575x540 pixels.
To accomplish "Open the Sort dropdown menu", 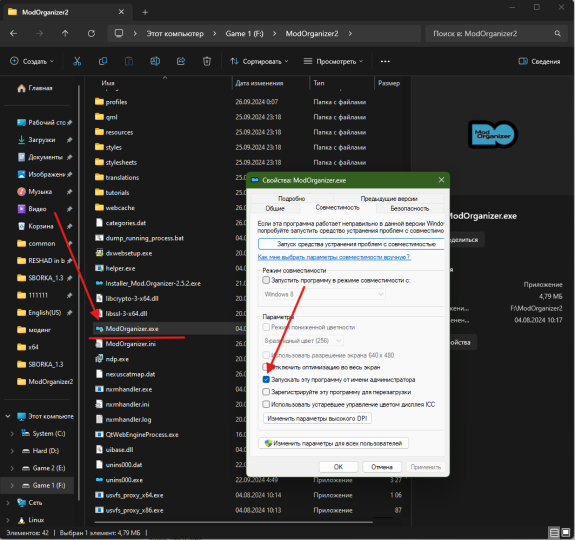I will pyautogui.click(x=259, y=61).
